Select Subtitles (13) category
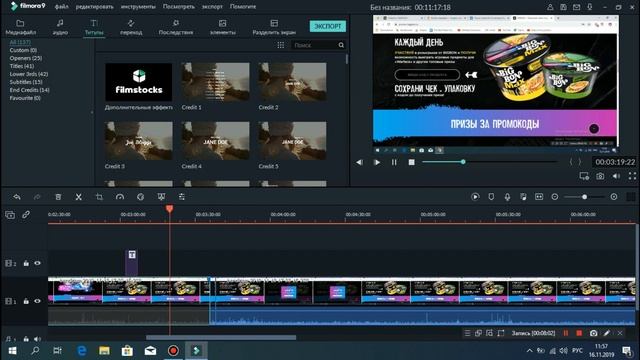The height and width of the screenshot is (360, 640). (26, 82)
